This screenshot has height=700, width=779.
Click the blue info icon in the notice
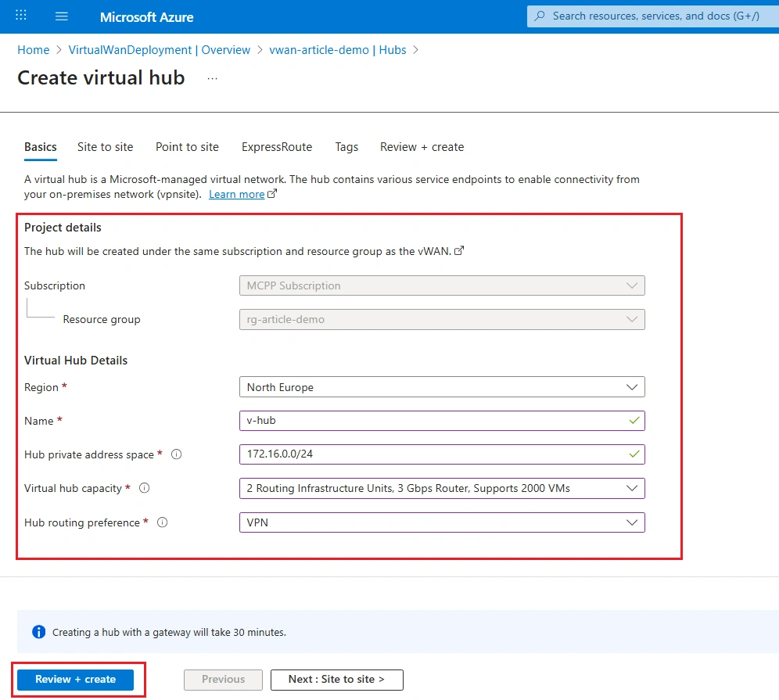click(x=39, y=631)
